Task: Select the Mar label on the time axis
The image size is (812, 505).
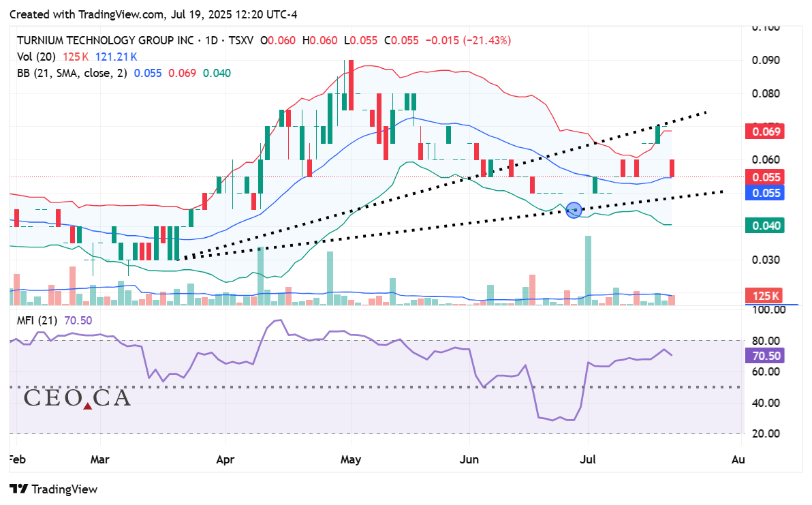Action: click(x=100, y=459)
